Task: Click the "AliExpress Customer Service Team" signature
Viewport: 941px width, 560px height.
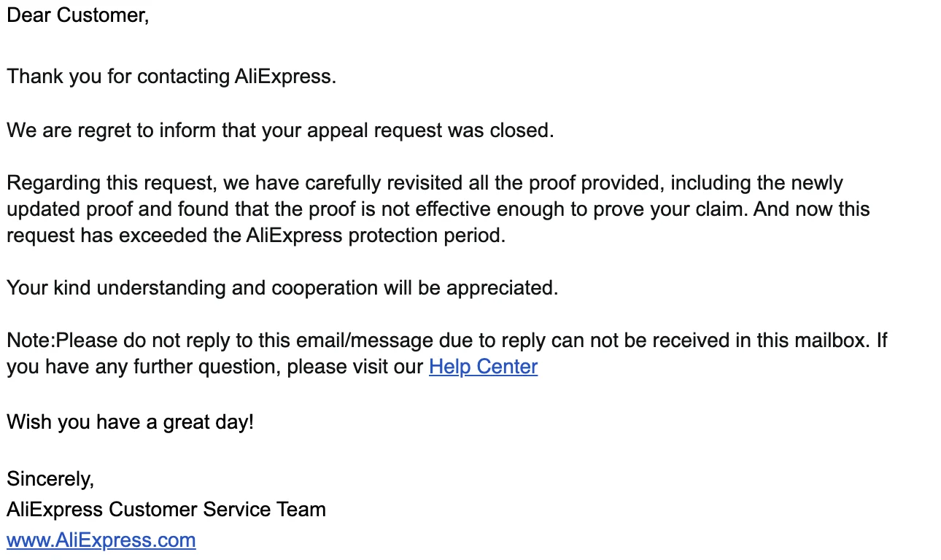Action: 166,510
